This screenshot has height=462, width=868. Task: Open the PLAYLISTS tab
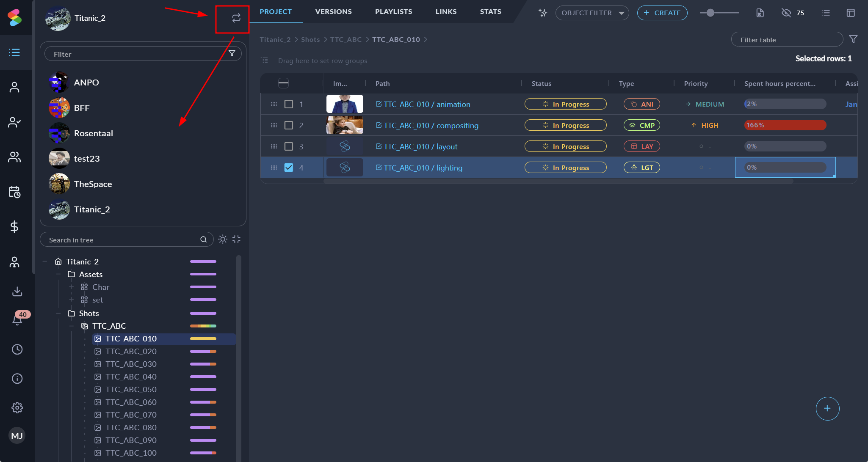click(x=393, y=11)
